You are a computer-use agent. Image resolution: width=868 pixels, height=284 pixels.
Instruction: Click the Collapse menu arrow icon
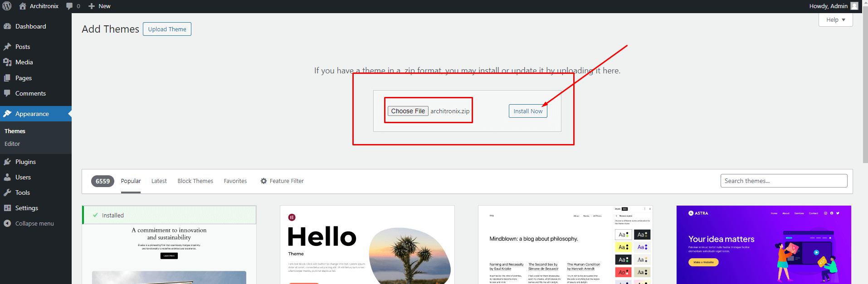pyautogui.click(x=7, y=223)
